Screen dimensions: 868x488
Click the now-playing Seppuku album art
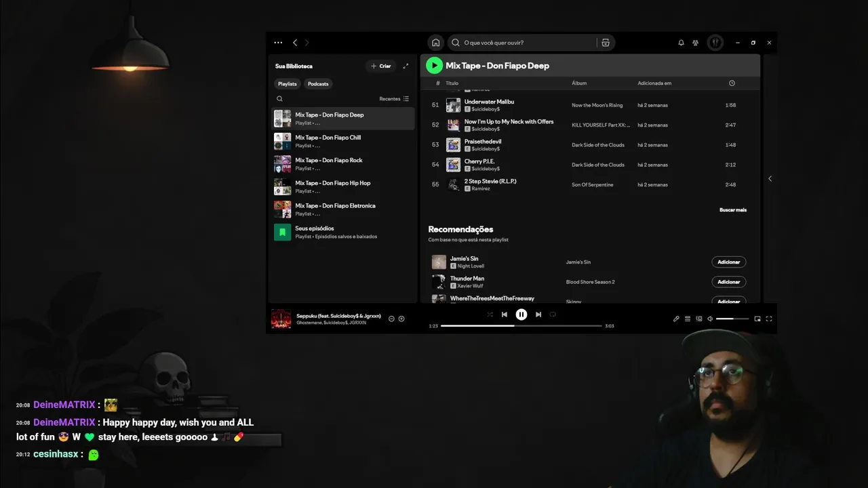[281, 319]
